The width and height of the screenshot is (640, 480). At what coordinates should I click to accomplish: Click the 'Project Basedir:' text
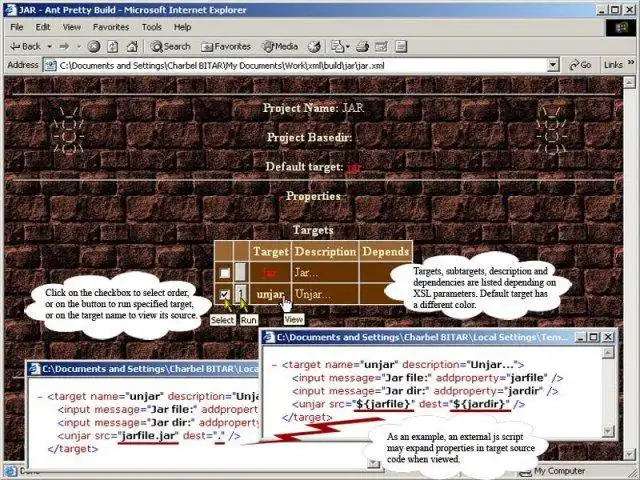pyautogui.click(x=309, y=137)
